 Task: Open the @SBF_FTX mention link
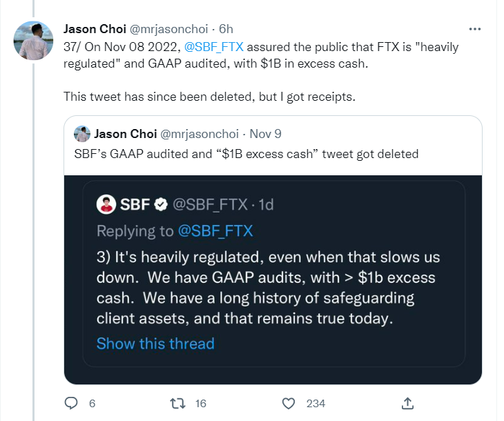pyautogui.click(x=214, y=48)
